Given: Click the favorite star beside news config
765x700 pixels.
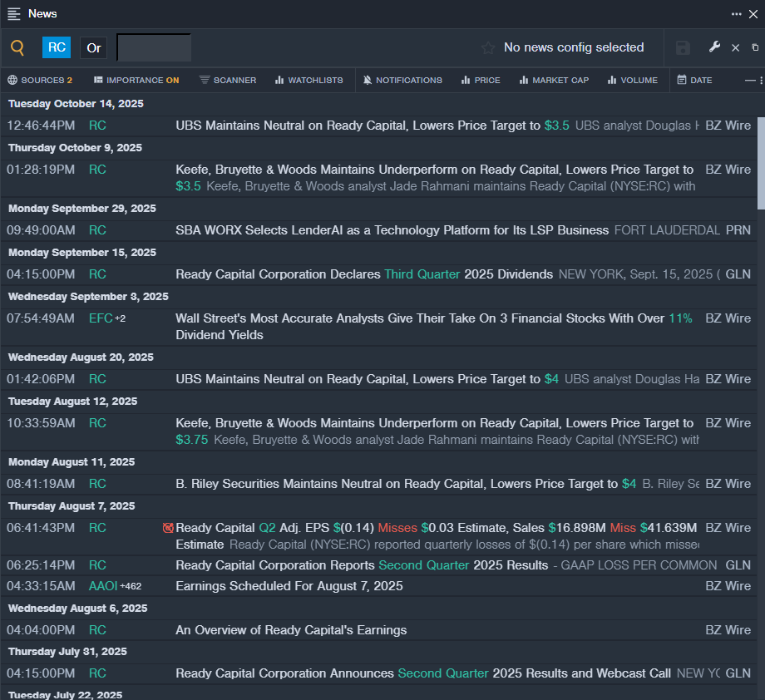Looking at the screenshot, I should (488, 48).
